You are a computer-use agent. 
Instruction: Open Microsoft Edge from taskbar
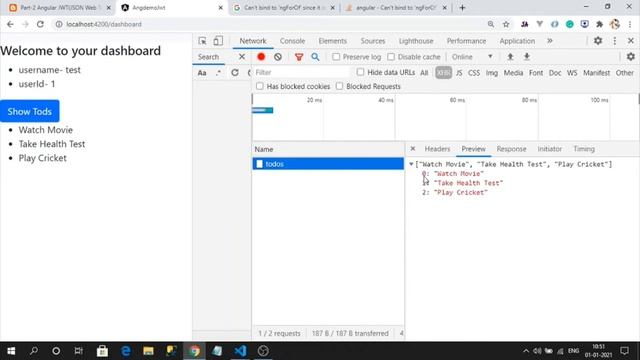(x=126, y=351)
